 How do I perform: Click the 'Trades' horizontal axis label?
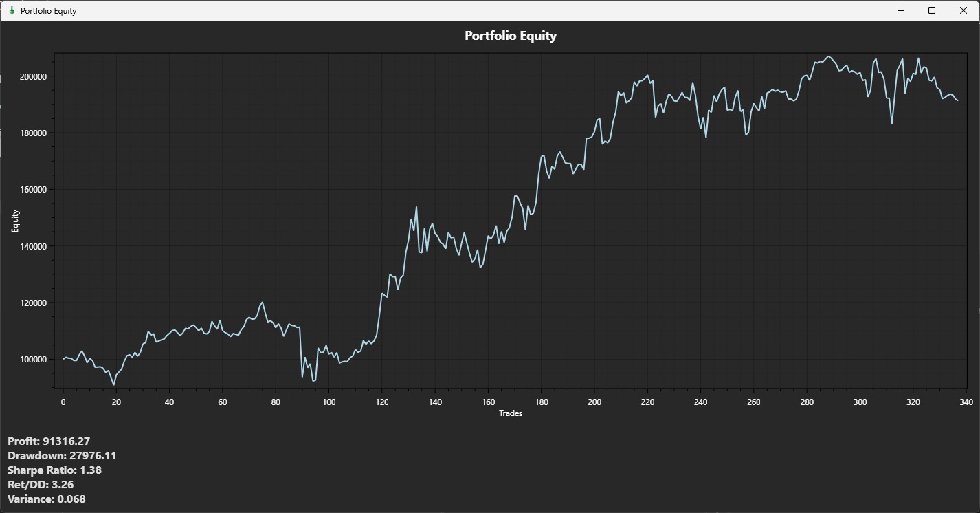[511, 413]
